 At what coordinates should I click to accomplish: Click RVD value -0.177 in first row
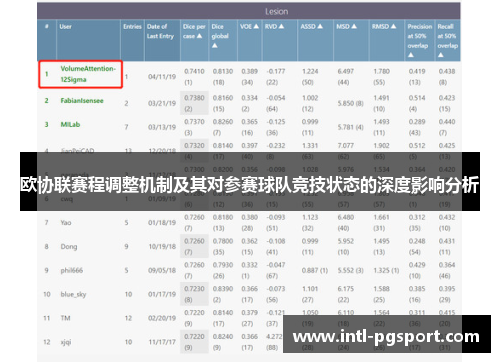pyautogui.click(x=276, y=71)
